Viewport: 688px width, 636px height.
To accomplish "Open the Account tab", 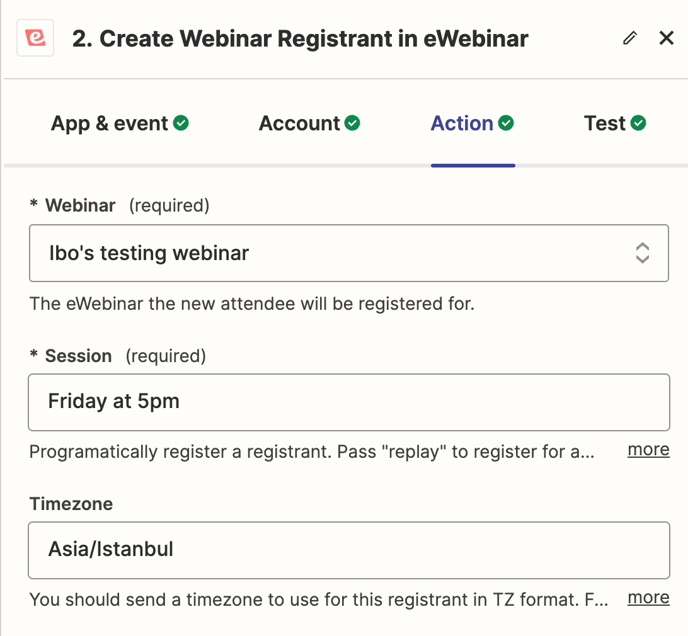I will [299, 123].
